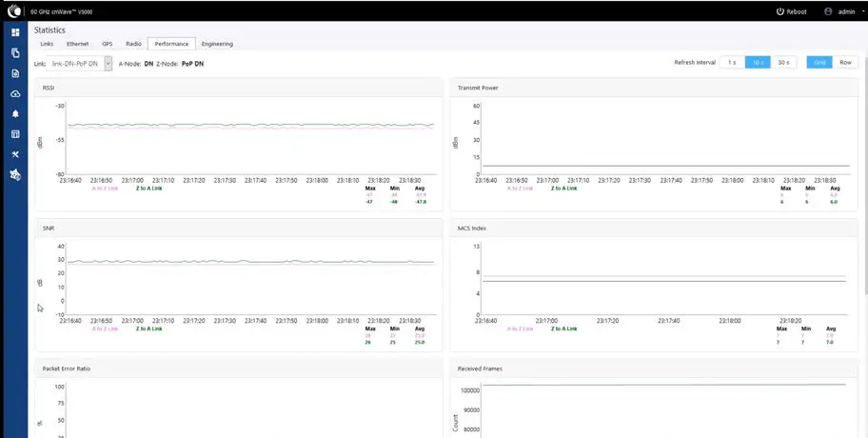This screenshot has width=868, height=438.
Task: Click the Reboot power icon
Action: (x=780, y=11)
